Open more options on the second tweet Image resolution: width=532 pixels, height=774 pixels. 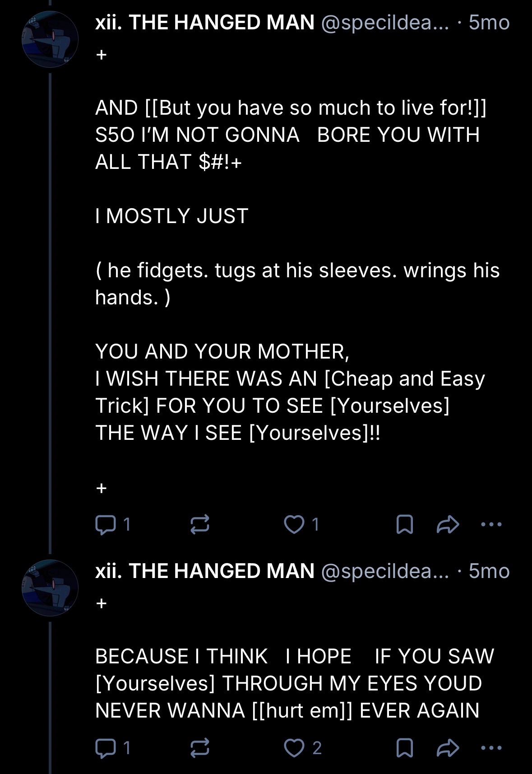[x=491, y=748]
